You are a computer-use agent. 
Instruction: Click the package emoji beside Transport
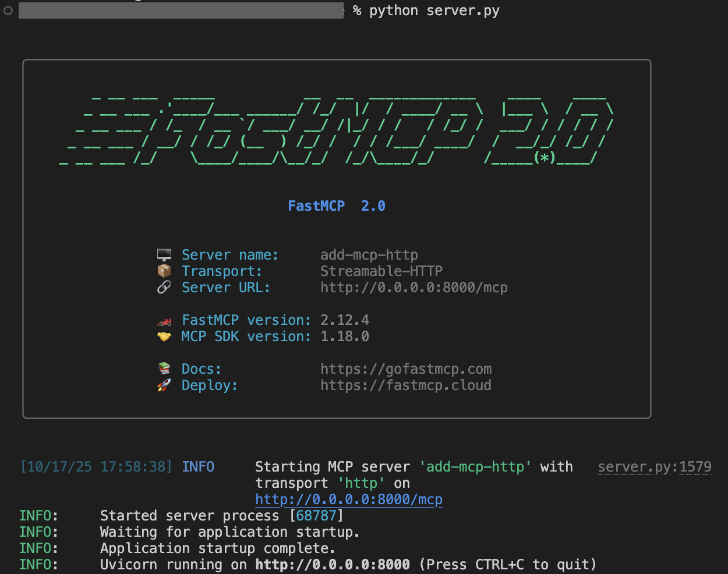coord(164,271)
